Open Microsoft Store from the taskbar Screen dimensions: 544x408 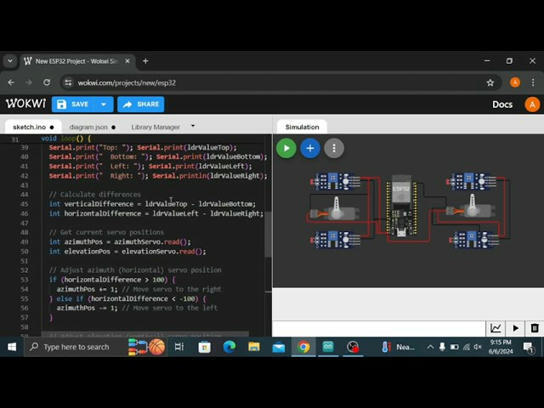204,347
